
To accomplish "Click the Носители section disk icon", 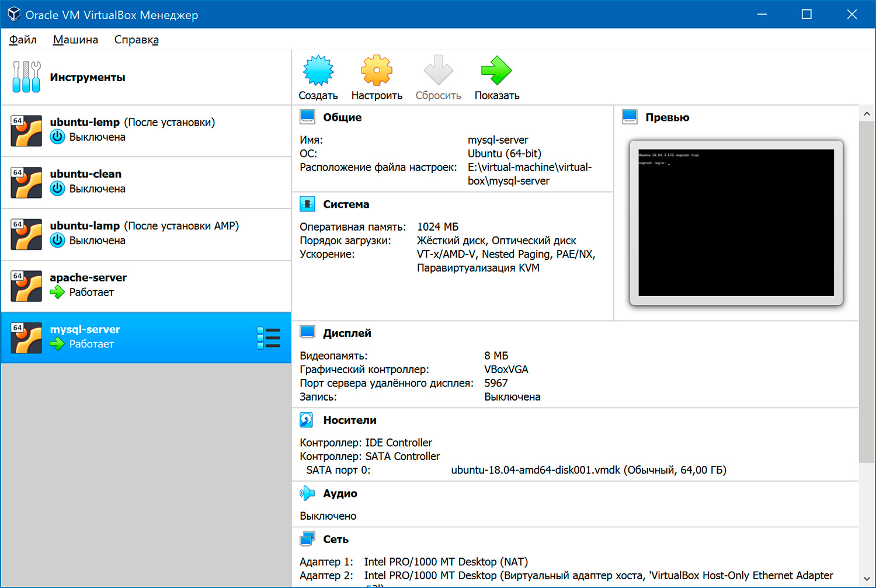I will [307, 420].
